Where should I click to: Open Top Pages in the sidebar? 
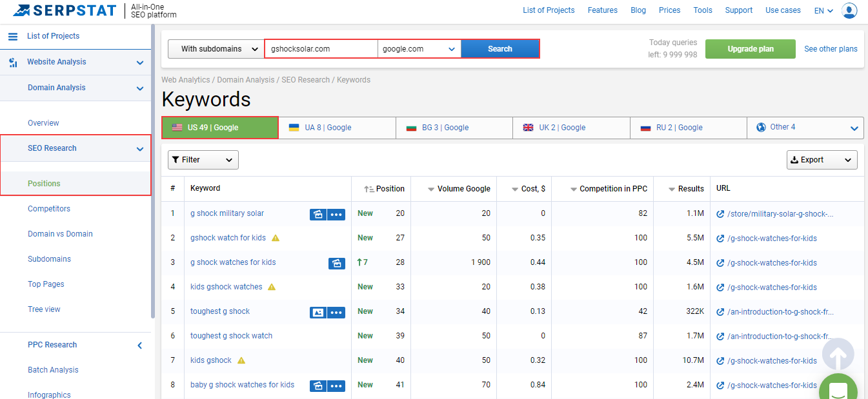tap(46, 284)
